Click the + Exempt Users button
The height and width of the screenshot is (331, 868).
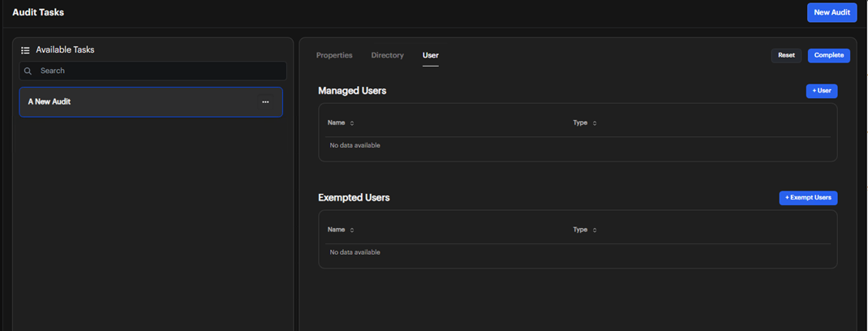[808, 198]
